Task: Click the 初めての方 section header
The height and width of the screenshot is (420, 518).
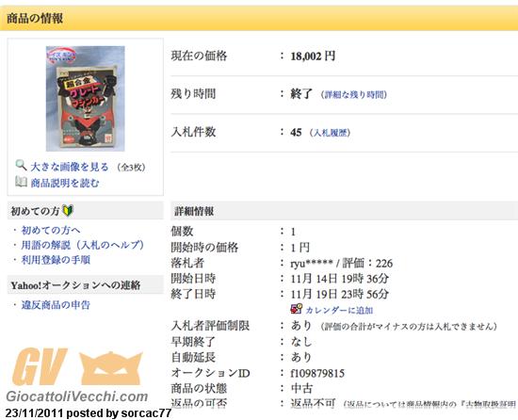Action: 86,211
